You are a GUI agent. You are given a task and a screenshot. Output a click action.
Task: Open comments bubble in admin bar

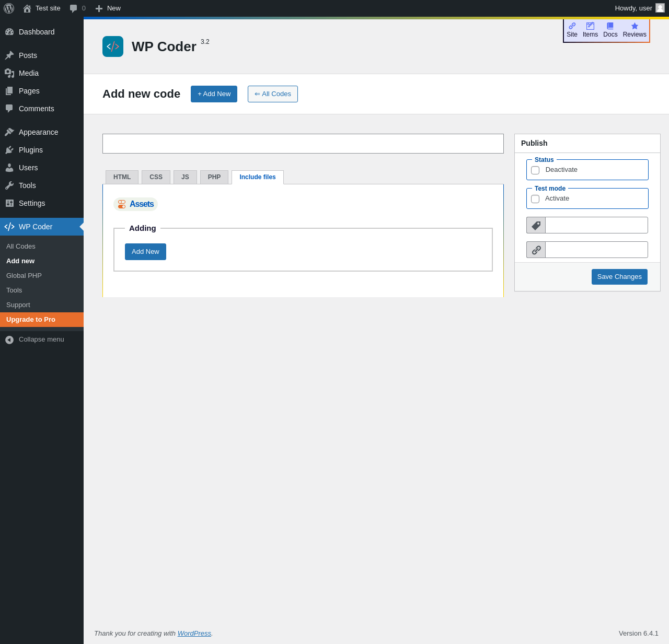point(77,8)
